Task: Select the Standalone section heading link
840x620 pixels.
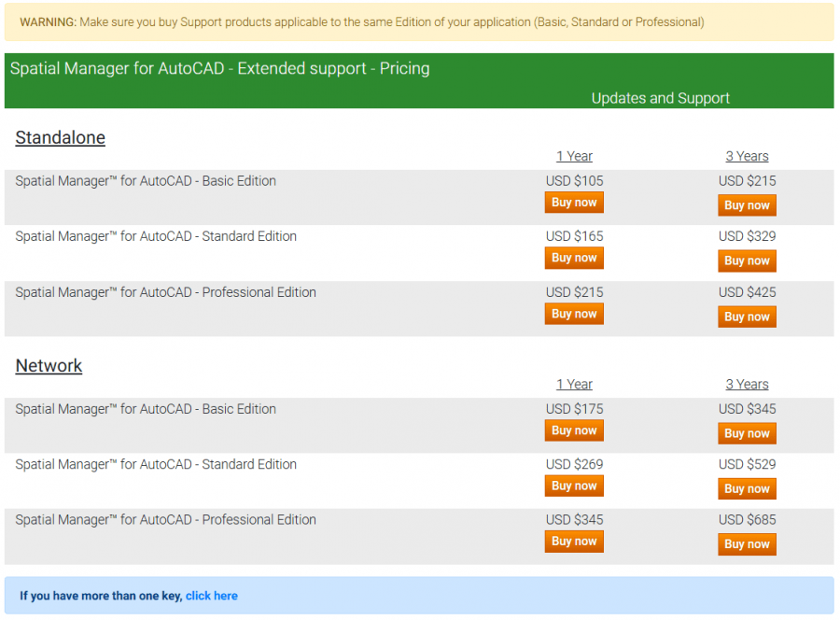Action: [x=60, y=137]
